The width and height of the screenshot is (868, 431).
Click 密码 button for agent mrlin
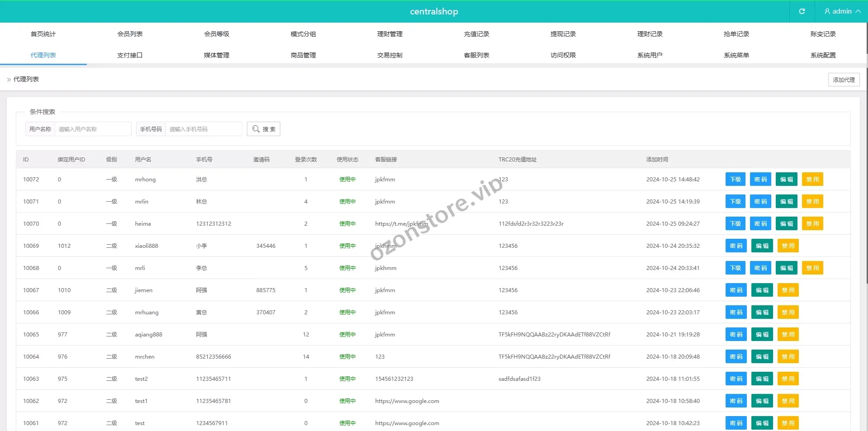[x=760, y=202]
